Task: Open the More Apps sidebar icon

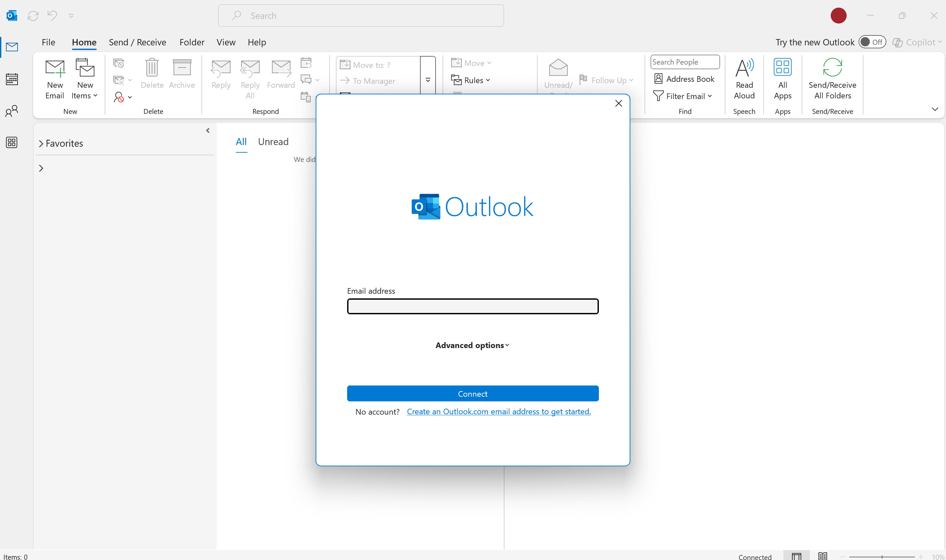Action: (12, 142)
